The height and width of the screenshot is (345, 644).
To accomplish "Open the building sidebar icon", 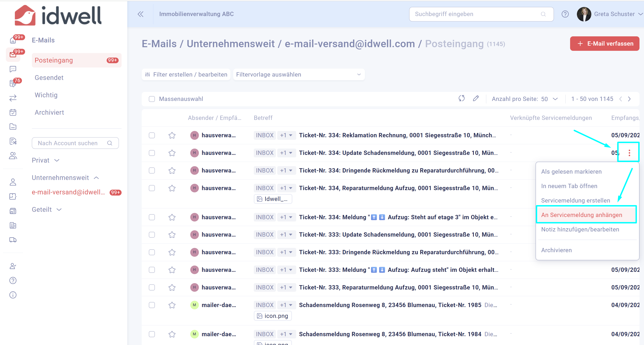I will click(x=13, y=226).
